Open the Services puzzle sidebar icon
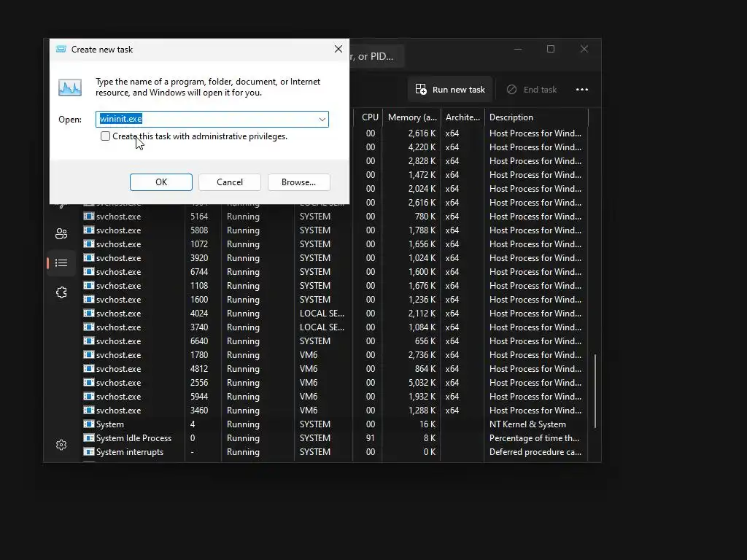 point(61,292)
